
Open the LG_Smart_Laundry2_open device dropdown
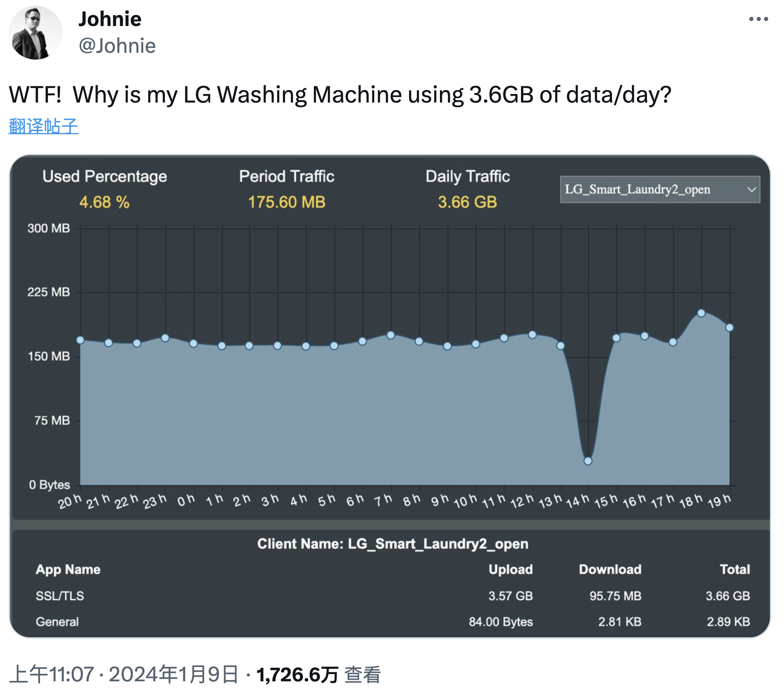click(659, 189)
